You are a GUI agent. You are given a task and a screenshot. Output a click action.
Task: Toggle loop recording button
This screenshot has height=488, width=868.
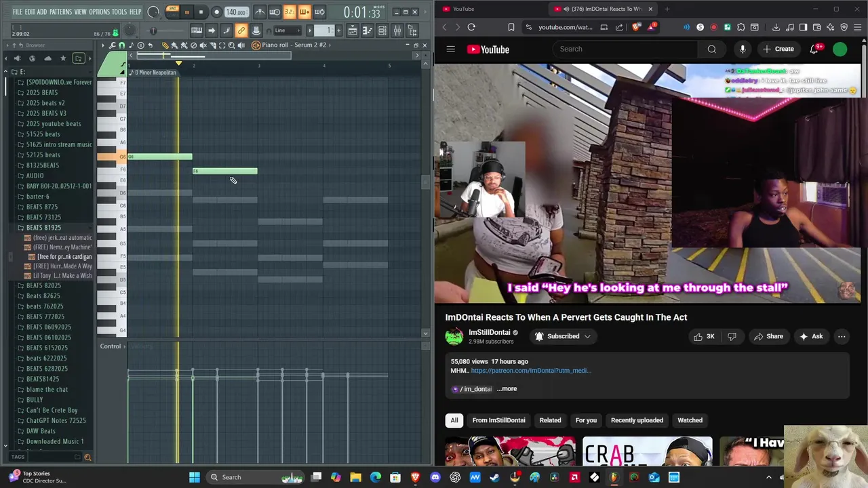pyautogui.click(x=319, y=12)
